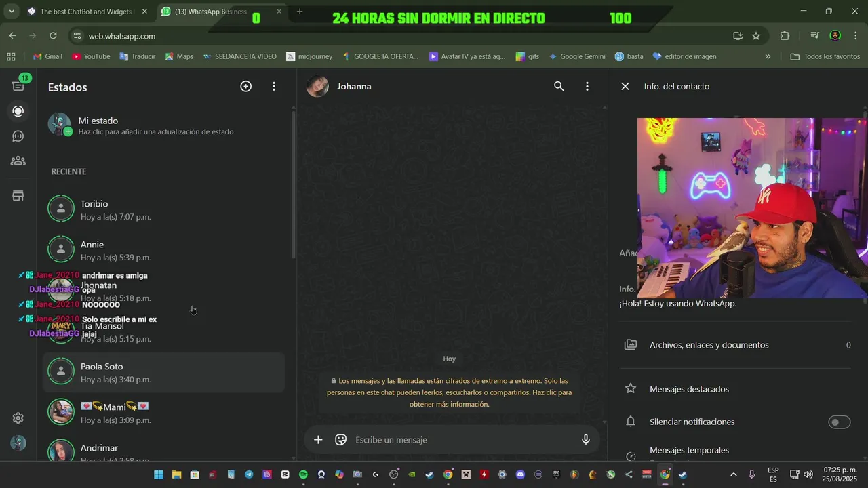Open Johanna chat three-dot menu
The width and height of the screenshot is (868, 488).
[x=587, y=86]
